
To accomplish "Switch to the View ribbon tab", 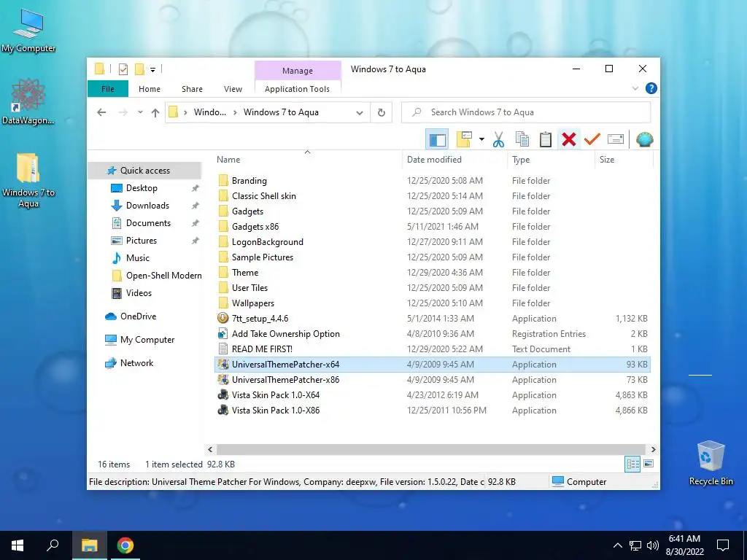I will coord(233,89).
